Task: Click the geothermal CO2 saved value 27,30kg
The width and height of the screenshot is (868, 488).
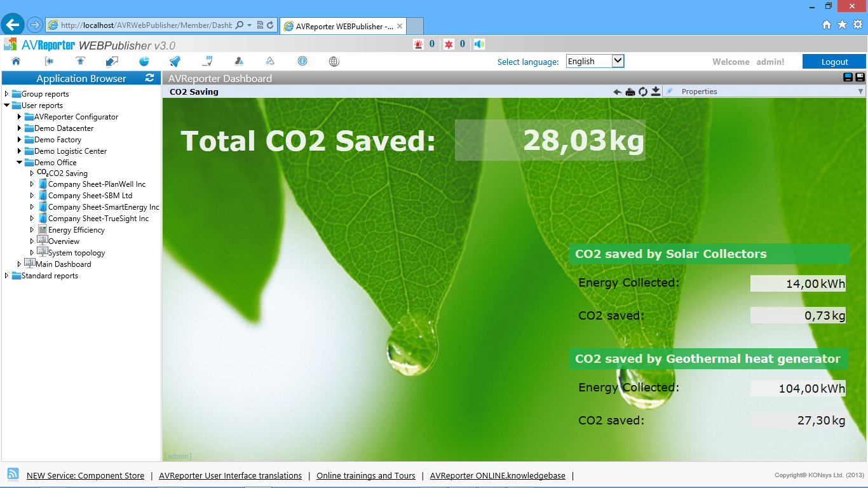Action: pos(798,421)
